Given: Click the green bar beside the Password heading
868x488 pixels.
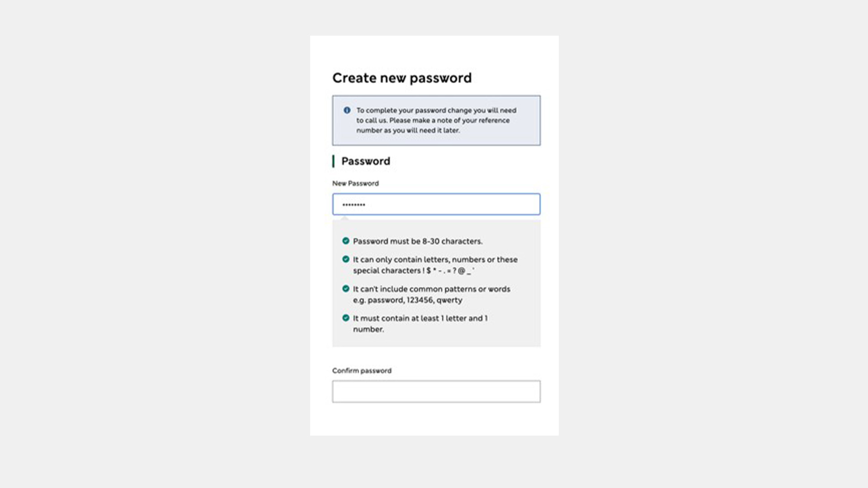Looking at the screenshot, I should [x=334, y=161].
